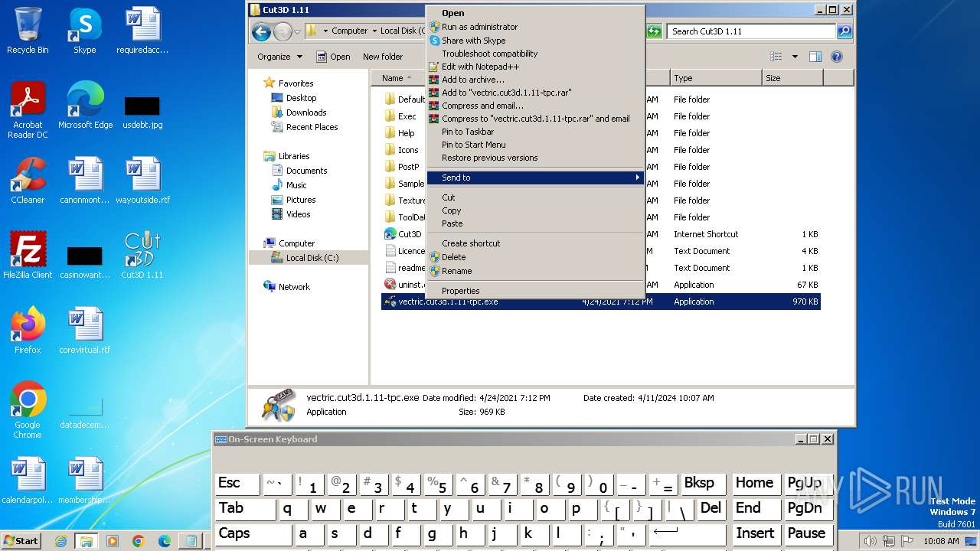Click the New folder button
This screenshot has height=551, width=980.
pyautogui.click(x=383, y=57)
